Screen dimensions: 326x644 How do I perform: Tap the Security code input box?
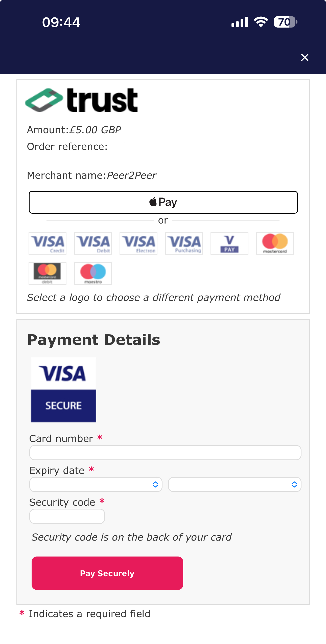(x=67, y=516)
